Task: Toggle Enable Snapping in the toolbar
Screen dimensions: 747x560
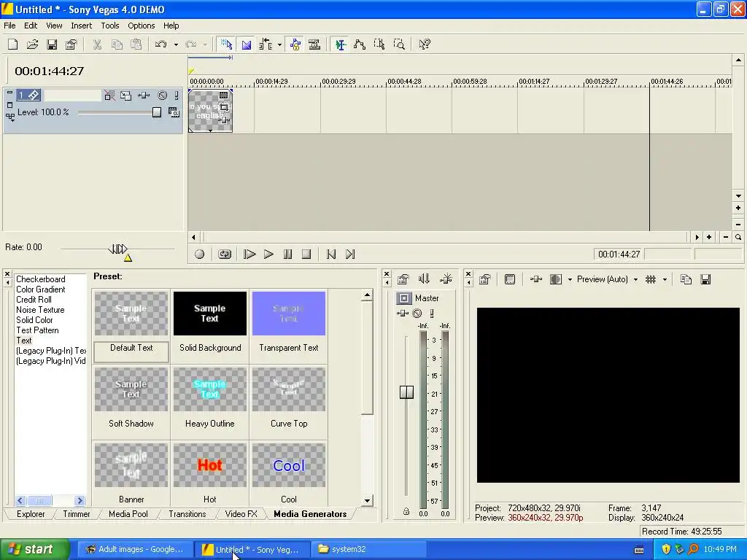Action: pyautogui.click(x=226, y=44)
